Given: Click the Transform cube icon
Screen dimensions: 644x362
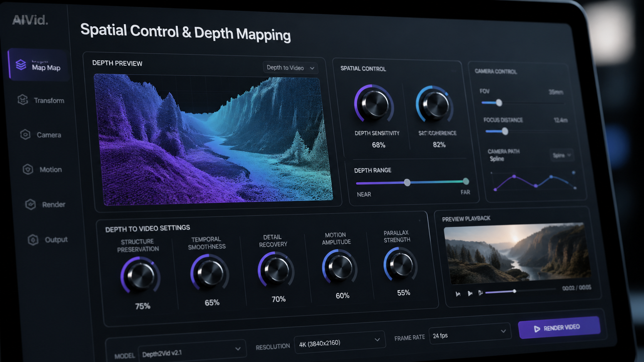Looking at the screenshot, I should click(23, 100).
